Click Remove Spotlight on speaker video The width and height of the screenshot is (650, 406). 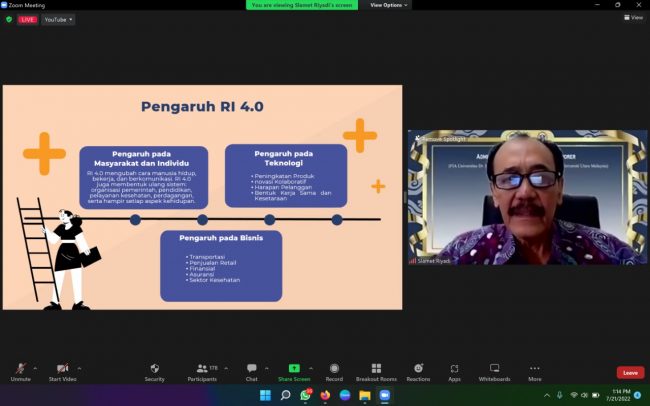[x=440, y=139]
